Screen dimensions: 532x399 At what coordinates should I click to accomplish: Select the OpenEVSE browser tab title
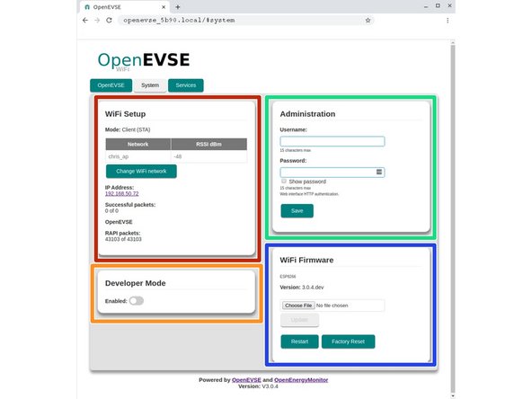click(x=107, y=7)
